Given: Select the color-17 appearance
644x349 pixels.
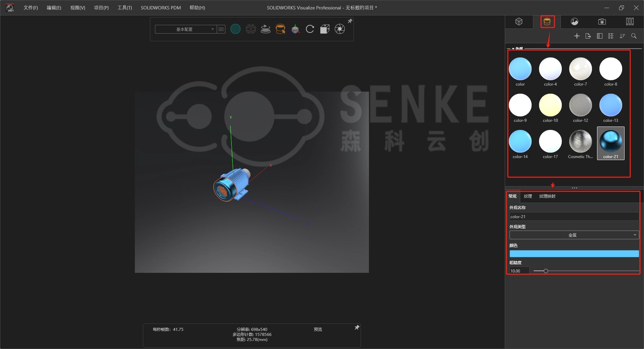Looking at the screenshot, I should (x=550, y=144).
